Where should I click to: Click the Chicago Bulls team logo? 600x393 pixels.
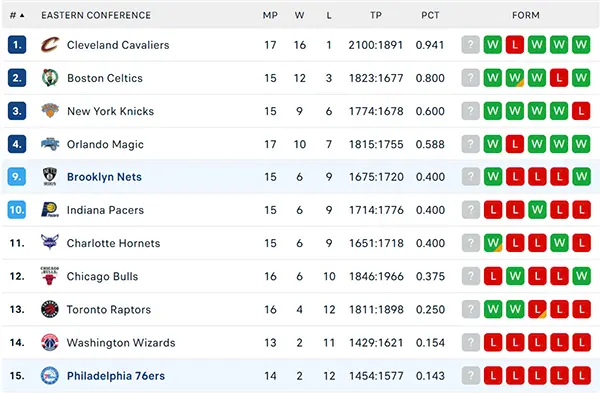(50, 276)
